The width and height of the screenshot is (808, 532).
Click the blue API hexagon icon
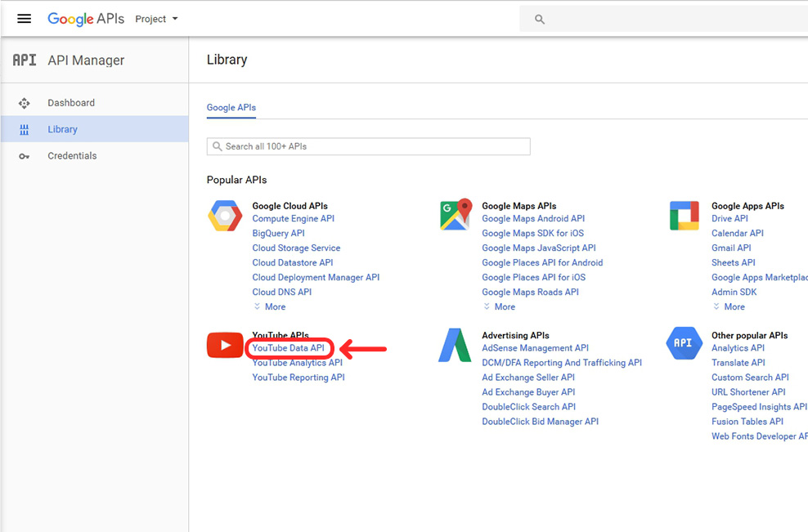tap(684, 343)
